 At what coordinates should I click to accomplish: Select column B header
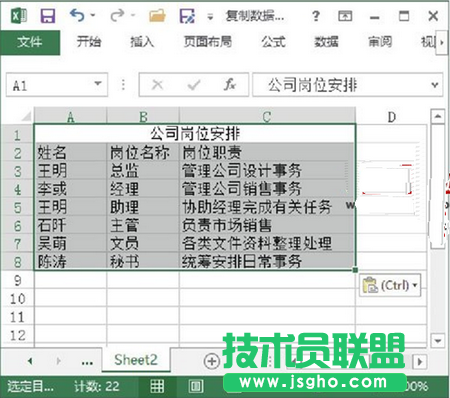point(143,117)
